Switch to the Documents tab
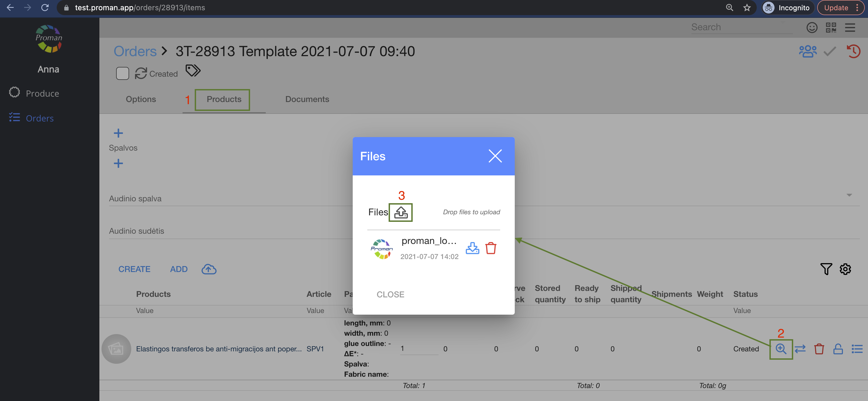Image resolution: width=868 pixels, height=401 pixels. point(307,99)
